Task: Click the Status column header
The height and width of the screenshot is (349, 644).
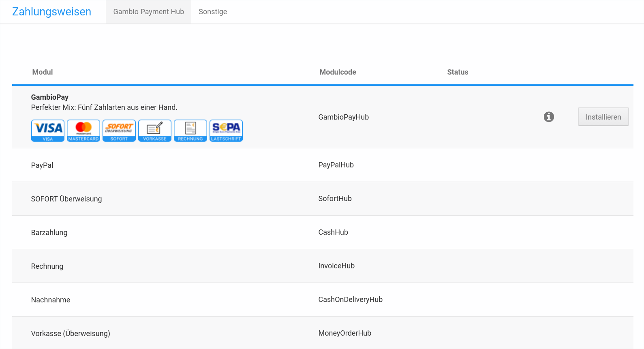Action: [x=458, y=72]
